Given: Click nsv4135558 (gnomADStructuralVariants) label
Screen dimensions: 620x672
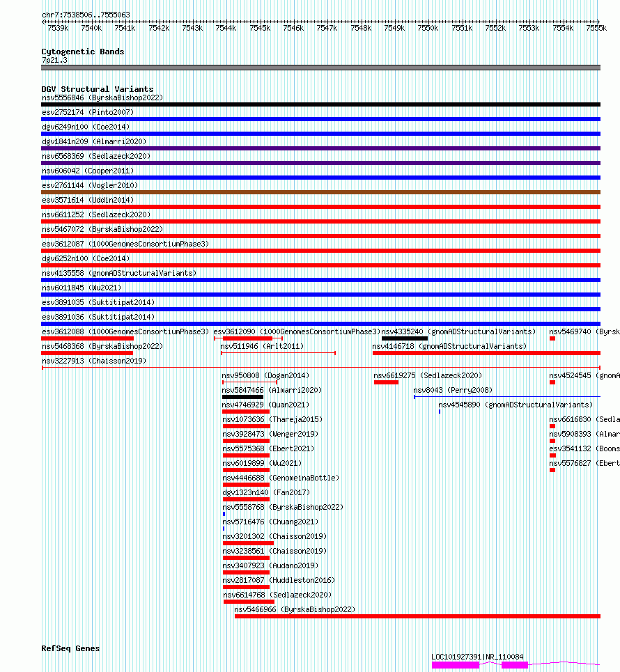Looking at the screenshot, I should tap(119, 273).
